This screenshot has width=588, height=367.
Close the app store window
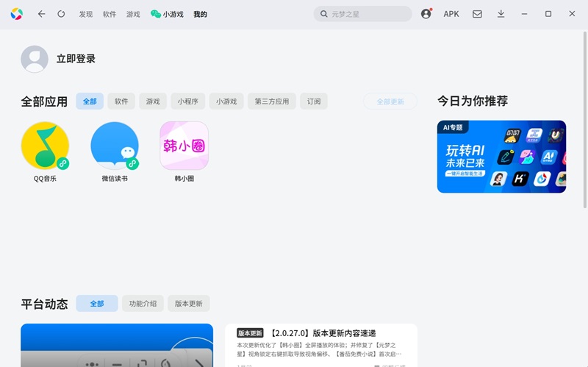click(572, 14)
